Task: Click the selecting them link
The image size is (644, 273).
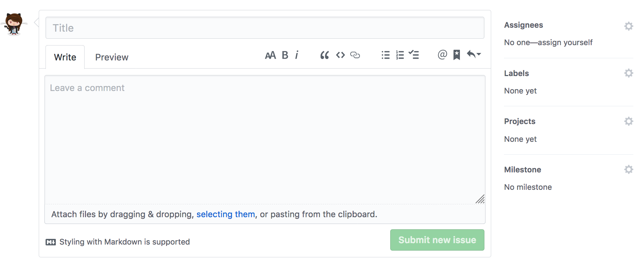Action: (x=226, y=214)
